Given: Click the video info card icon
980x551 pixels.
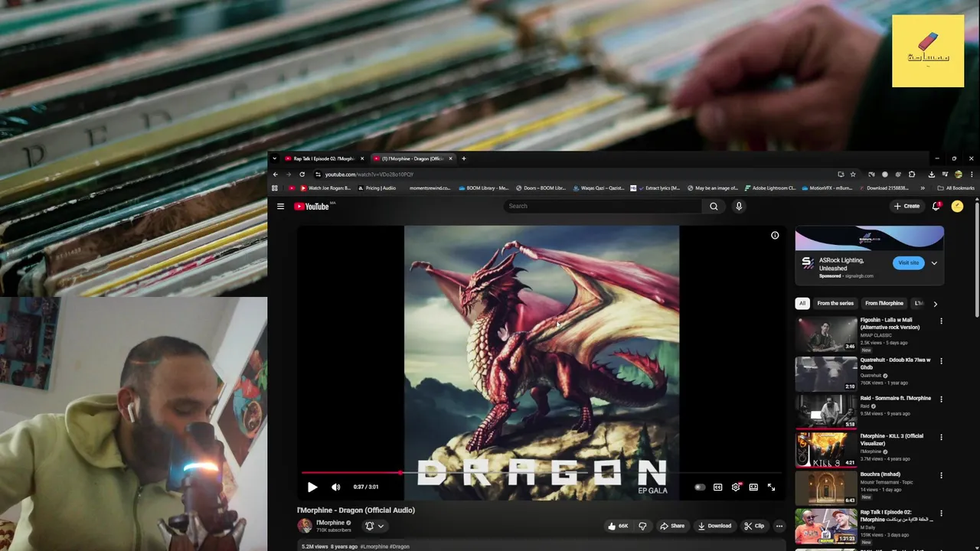Looking at the screenshot, I should (775, 236).
